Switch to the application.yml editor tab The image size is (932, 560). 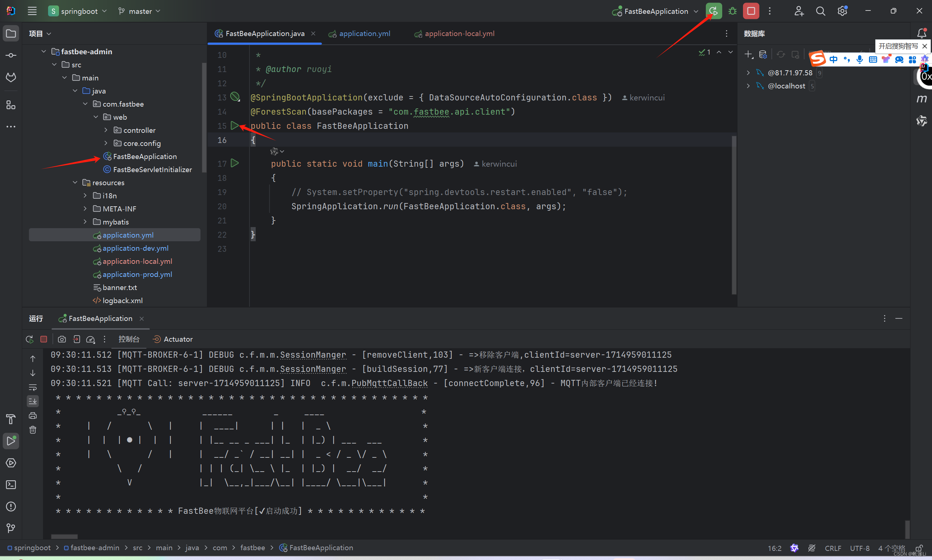364,33
